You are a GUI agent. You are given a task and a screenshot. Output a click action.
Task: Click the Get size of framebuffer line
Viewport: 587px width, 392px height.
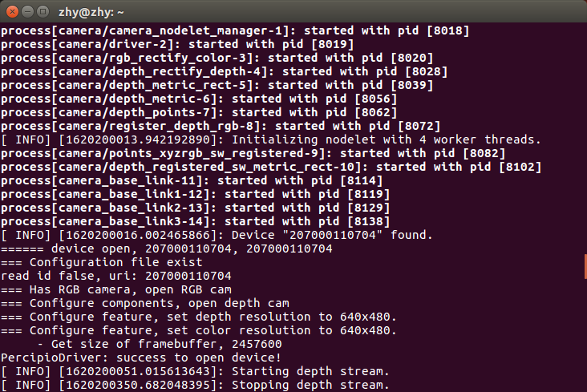click(x=160, y=344)
